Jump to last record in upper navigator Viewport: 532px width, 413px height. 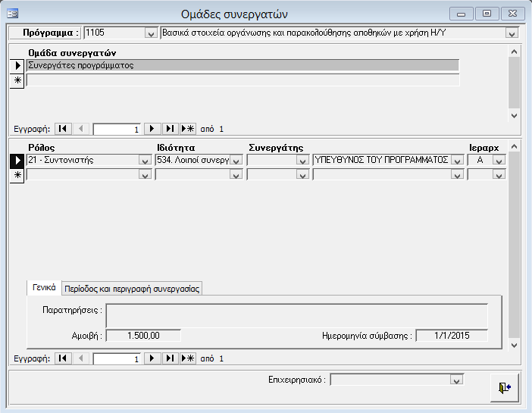[170, 129]
